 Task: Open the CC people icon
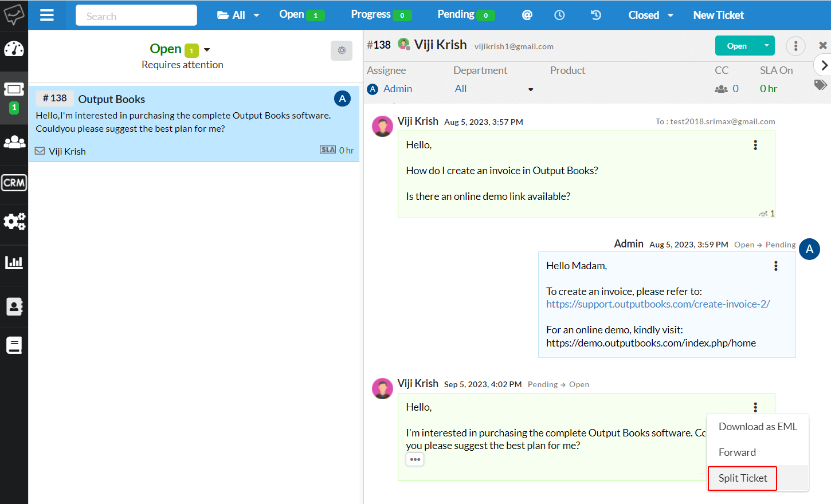coord(721,89)
